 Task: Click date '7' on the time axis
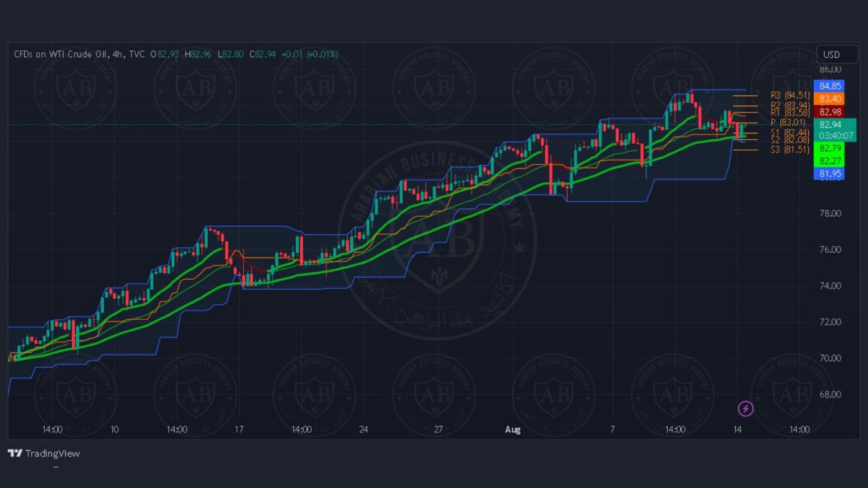[612, 429]
